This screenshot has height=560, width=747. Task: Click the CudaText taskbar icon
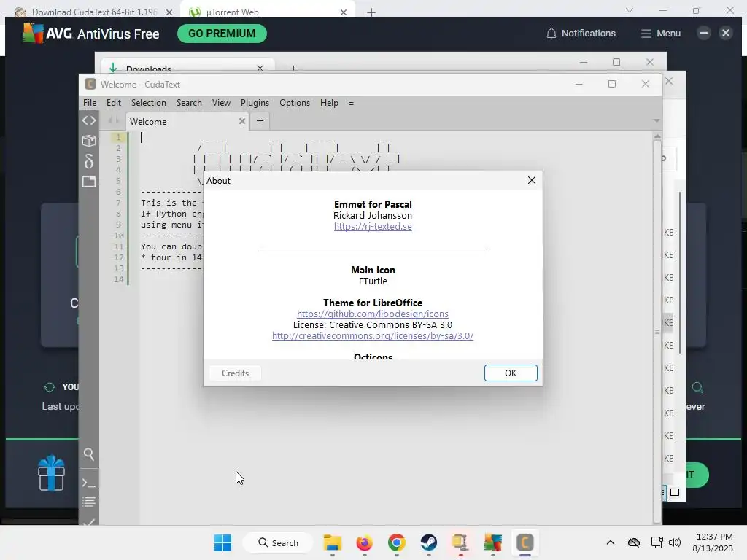coord(525,542)
